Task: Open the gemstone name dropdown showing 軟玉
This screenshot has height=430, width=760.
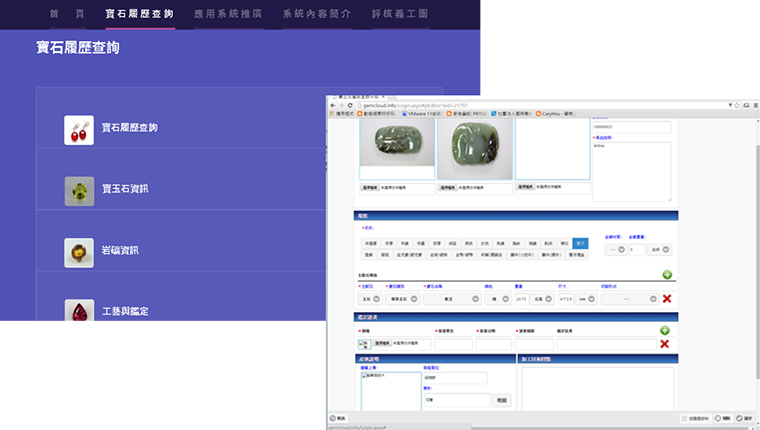Action: pos(452,299)
